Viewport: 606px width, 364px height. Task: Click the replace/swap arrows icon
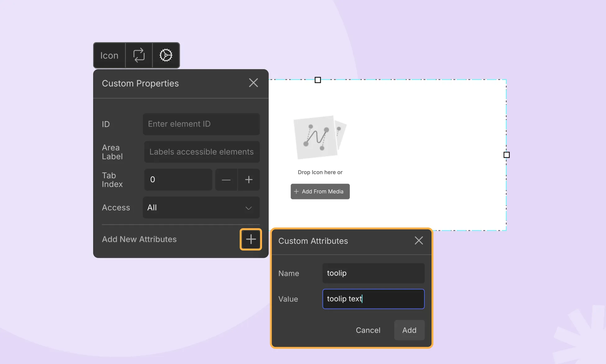(139, 55)
